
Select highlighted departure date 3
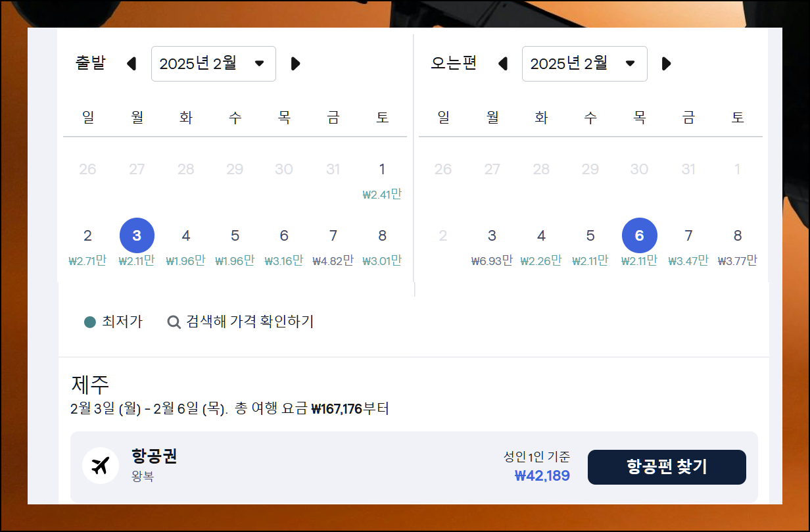click(x=137, y=235)
